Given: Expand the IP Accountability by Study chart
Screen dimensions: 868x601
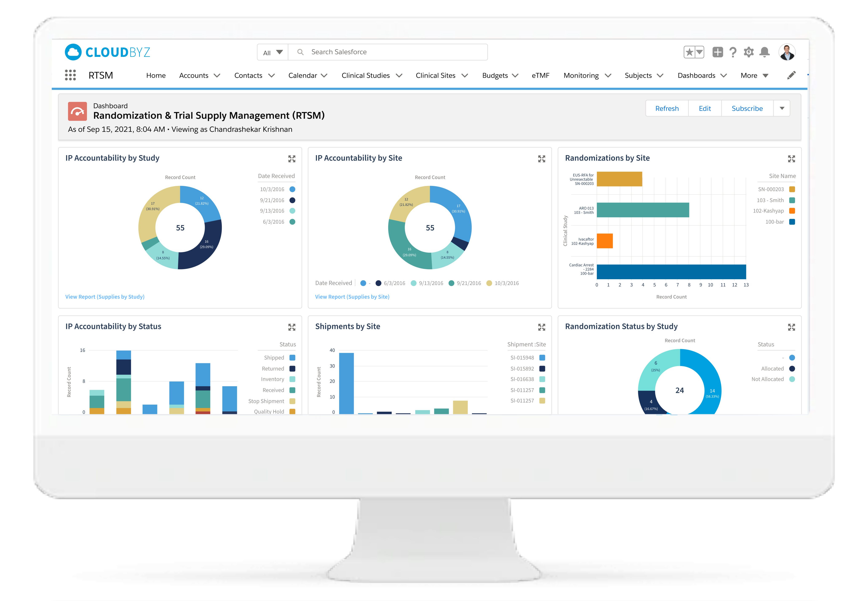Looking at the screenshot, I should click(292, 159).
